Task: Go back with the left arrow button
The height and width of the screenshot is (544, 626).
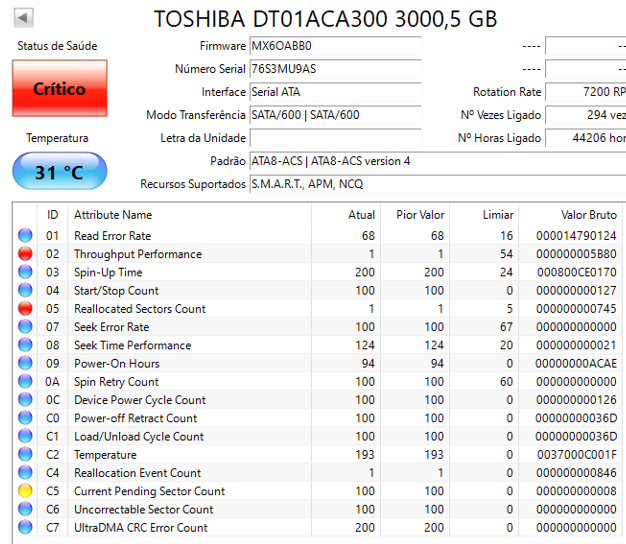Action: pos(23,18)
